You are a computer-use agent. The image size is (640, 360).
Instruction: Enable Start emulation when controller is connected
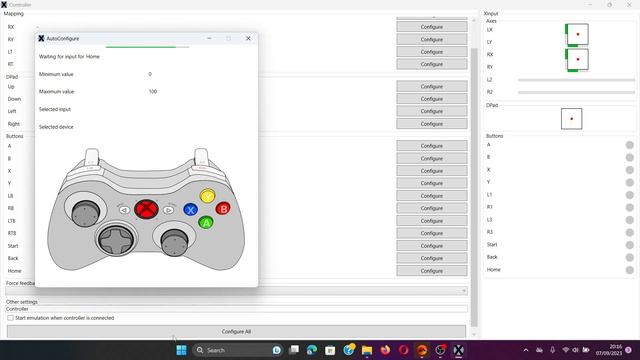(10, 318)
